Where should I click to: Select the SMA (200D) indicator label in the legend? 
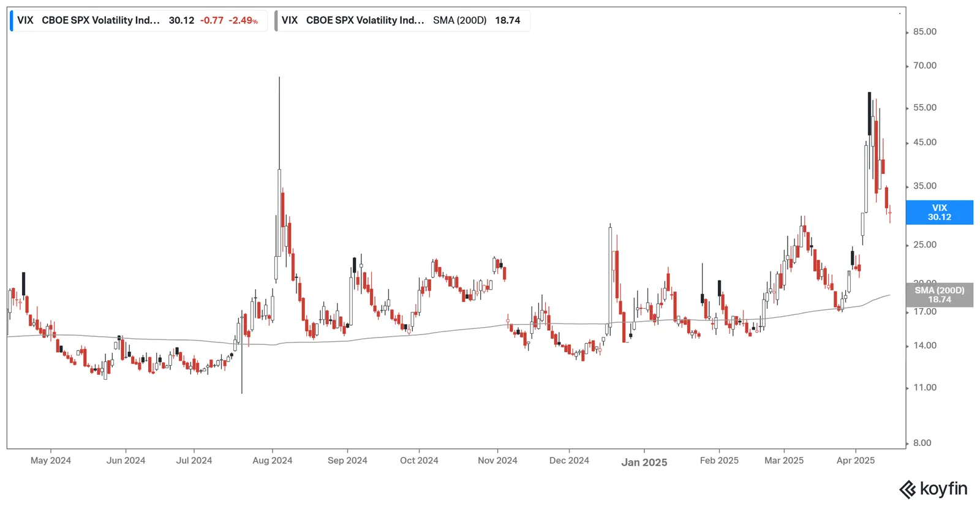point(459,20)
